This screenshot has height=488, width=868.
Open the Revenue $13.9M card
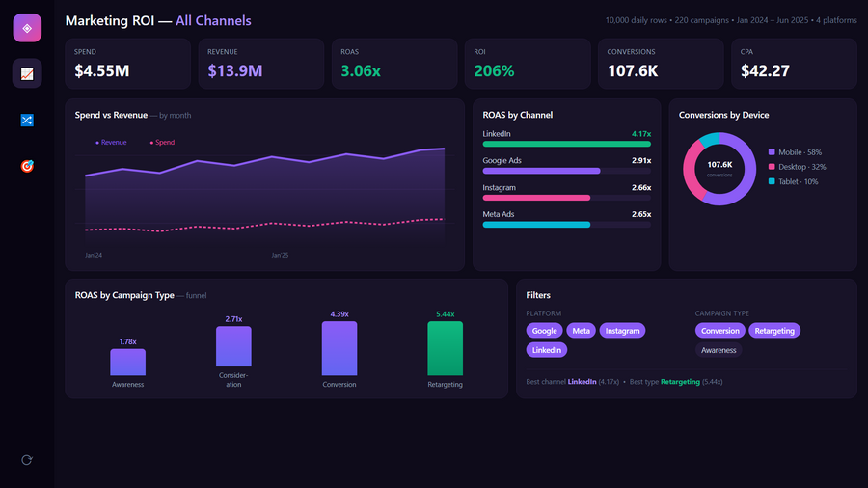261,64
